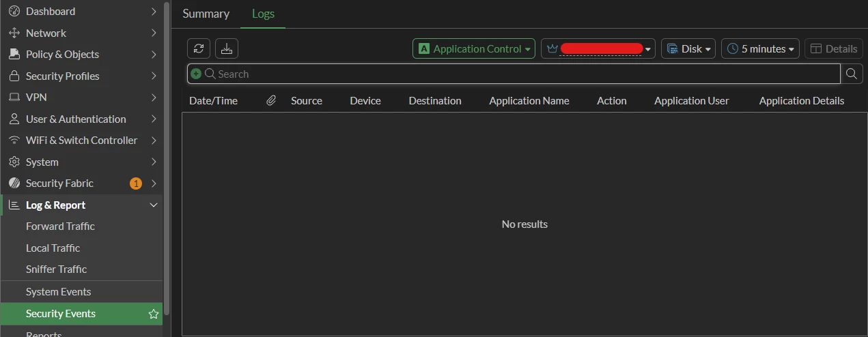The height and width of the screenshot is (337, 868).
Task: Click the green plus add filter icon
Action: 196,74
